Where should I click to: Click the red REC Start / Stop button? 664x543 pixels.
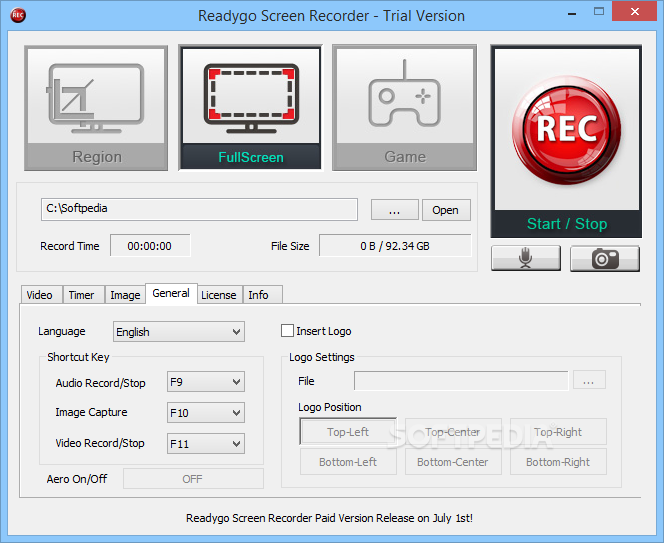click(566, 141)
